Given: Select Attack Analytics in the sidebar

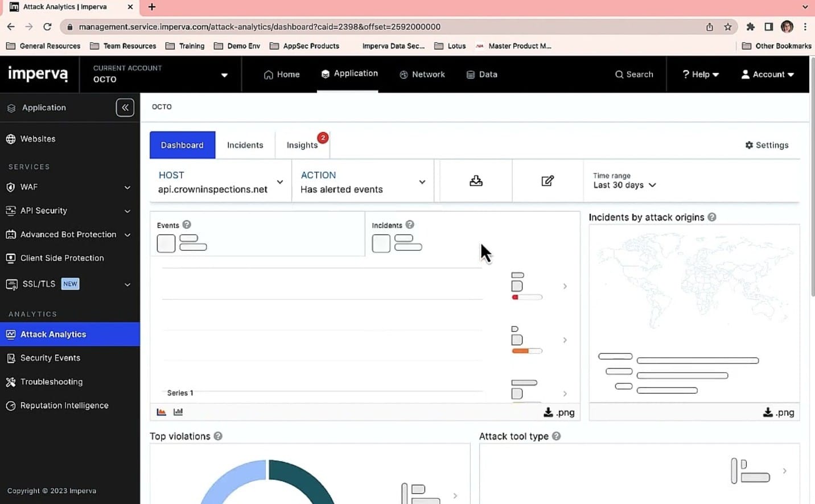Looking at the screenshot, I should (70, 334).
